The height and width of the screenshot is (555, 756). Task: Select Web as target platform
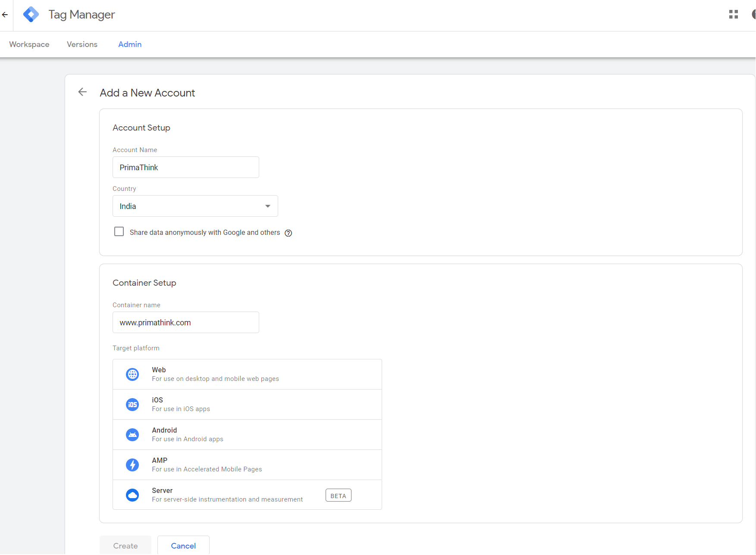click(247, 374)
